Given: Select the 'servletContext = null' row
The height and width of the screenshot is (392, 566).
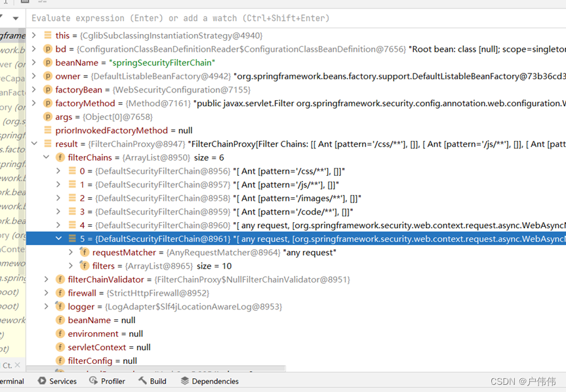Looking at the screenshot, I should (x=296, y=347).
